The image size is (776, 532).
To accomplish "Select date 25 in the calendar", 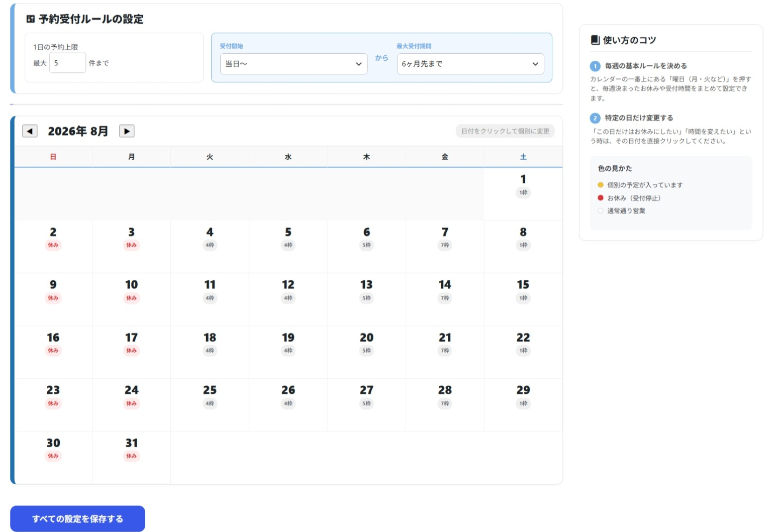I will click(x=210, y=405).
